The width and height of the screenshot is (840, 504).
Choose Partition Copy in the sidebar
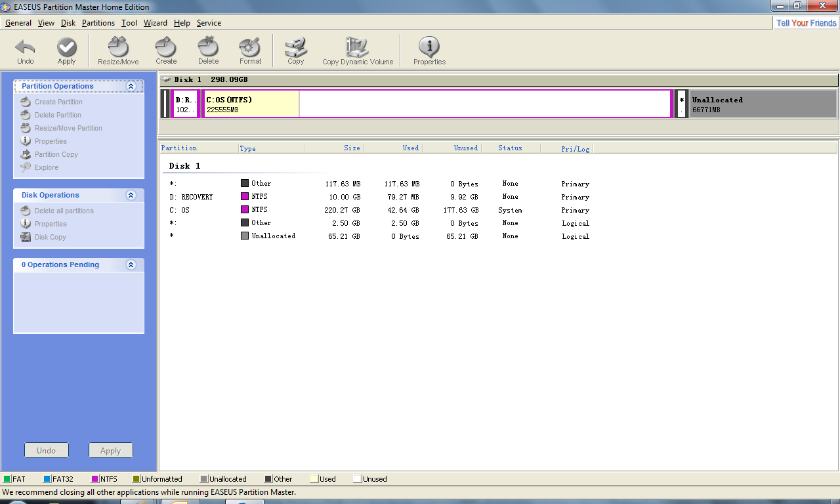point(56,155)
